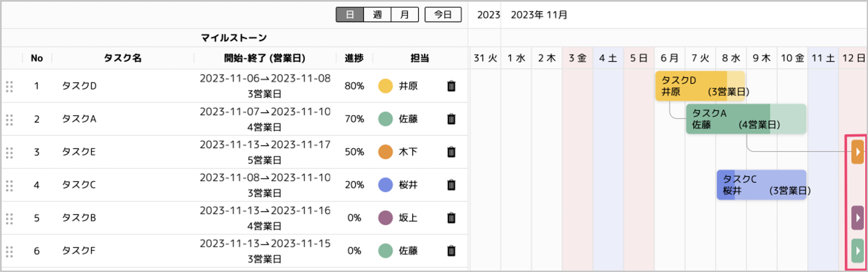Edit dates 2023-11-06→2023-11-08
This screenshot has height=272, width=868.
[265, 79]
